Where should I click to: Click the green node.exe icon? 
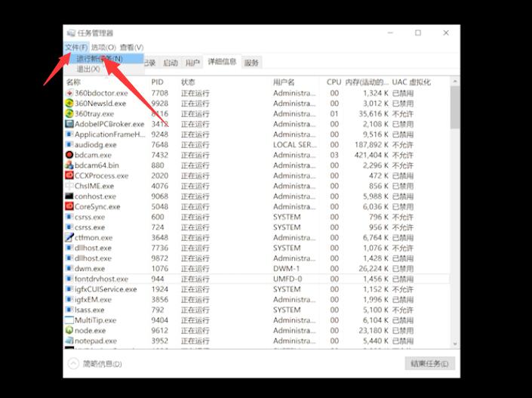69,331
